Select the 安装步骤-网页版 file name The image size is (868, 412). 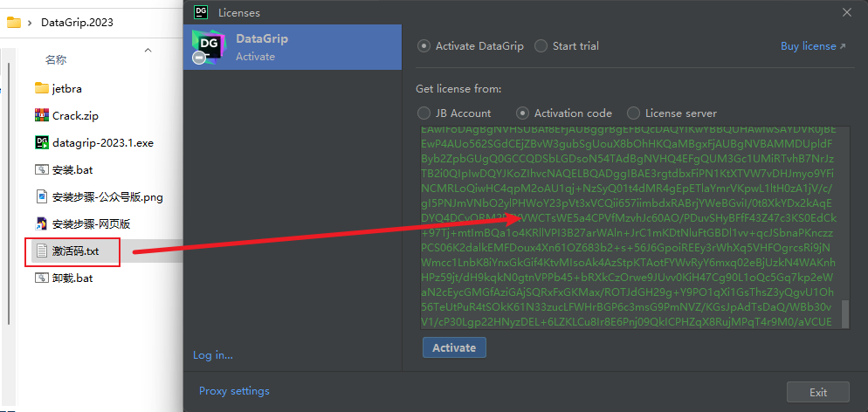[x=91, y=224]
